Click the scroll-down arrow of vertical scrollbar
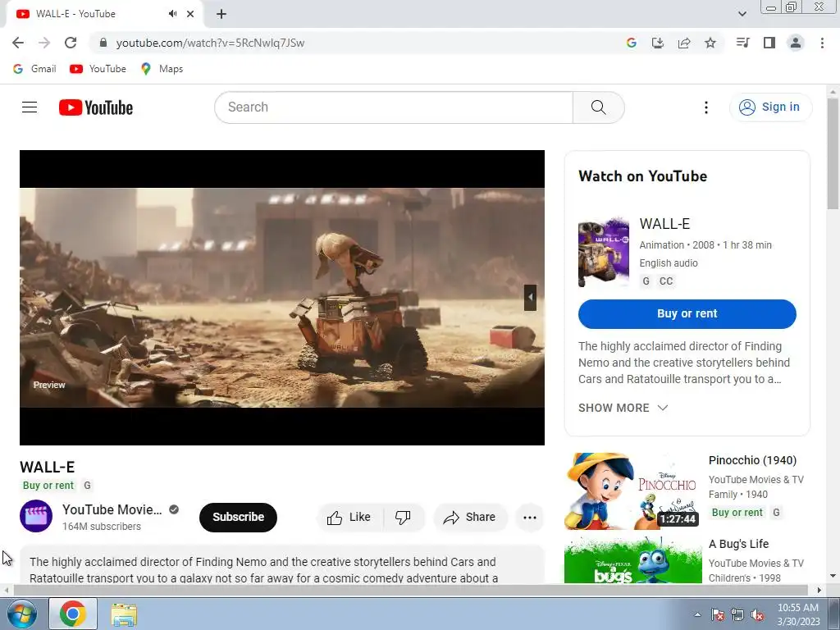Screen dimensions: 840x630 [x=833, y=577]
